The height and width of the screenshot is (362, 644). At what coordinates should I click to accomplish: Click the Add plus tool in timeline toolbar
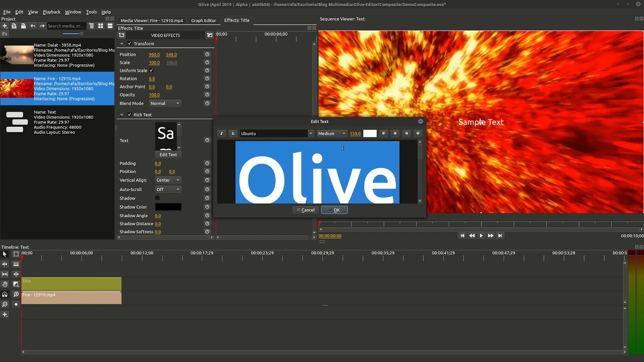click(x=5, y=314)
